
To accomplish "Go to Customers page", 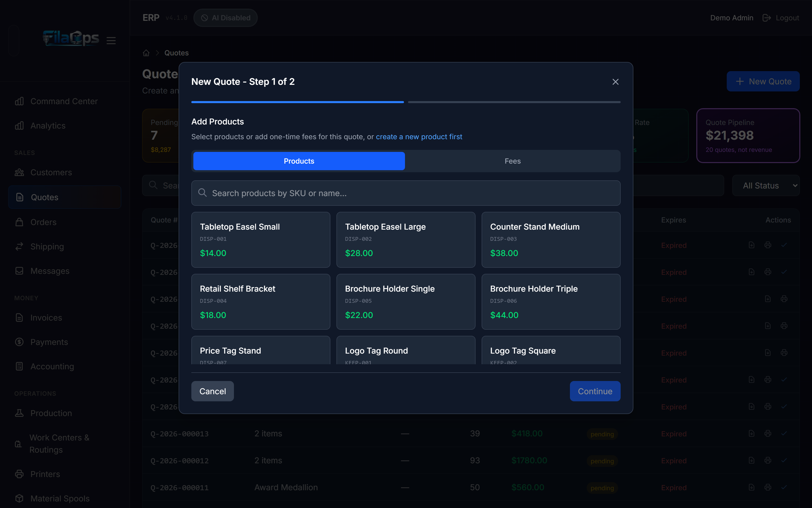I will [x=64, y=172].
